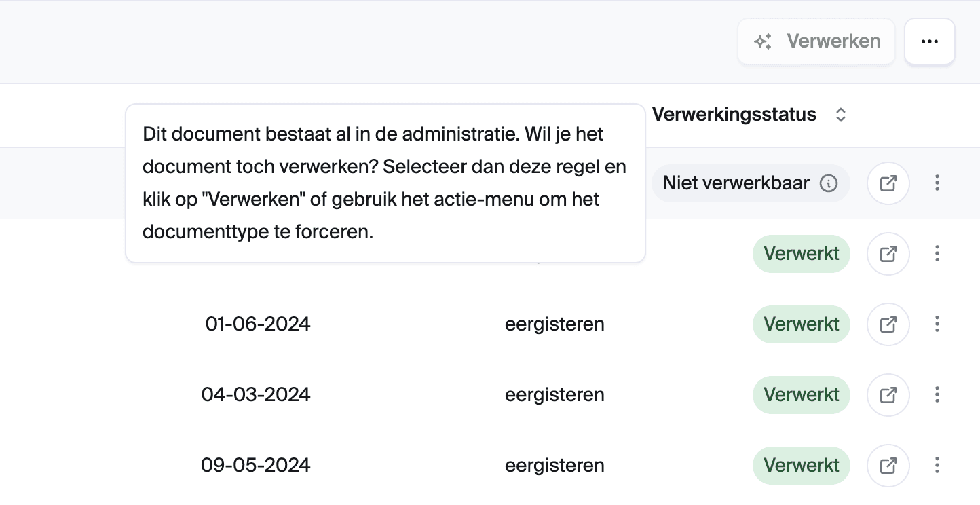Click the Verwerken button
The width and height of the screenshot is (980, 505).
[816, 41]
